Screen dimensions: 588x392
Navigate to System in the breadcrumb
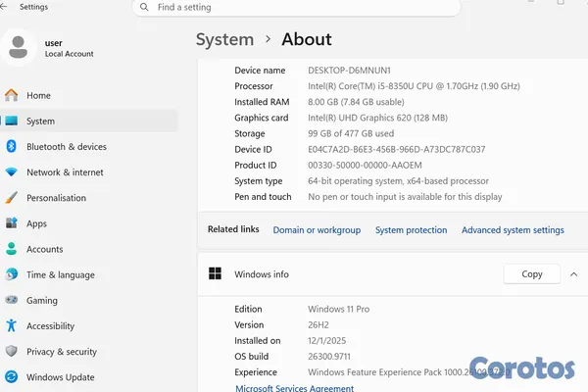(225, 40)
